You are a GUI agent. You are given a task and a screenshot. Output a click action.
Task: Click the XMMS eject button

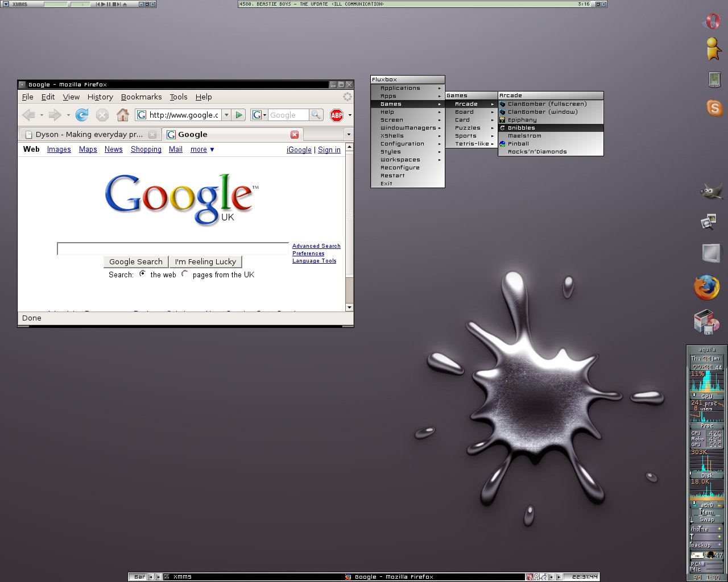(125, 4)
